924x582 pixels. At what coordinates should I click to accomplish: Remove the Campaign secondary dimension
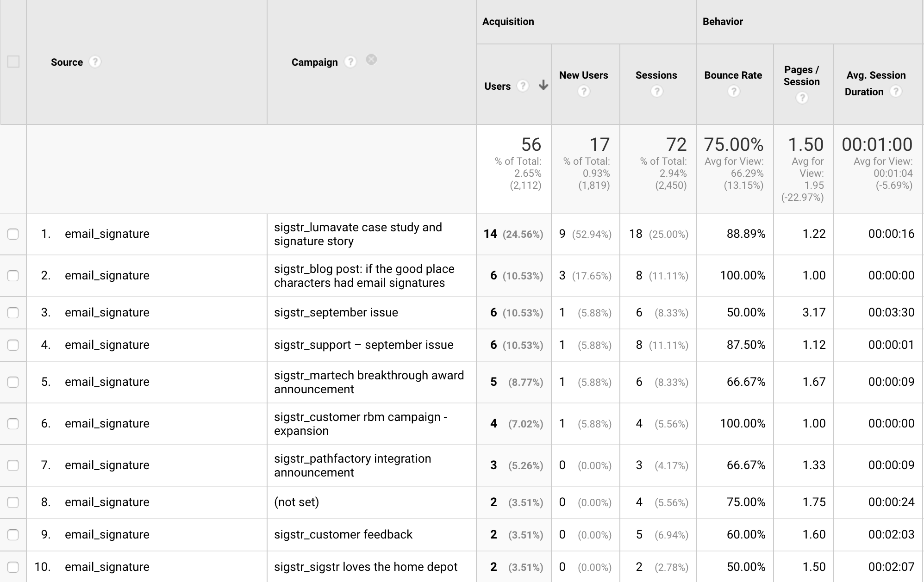[371, 60]
